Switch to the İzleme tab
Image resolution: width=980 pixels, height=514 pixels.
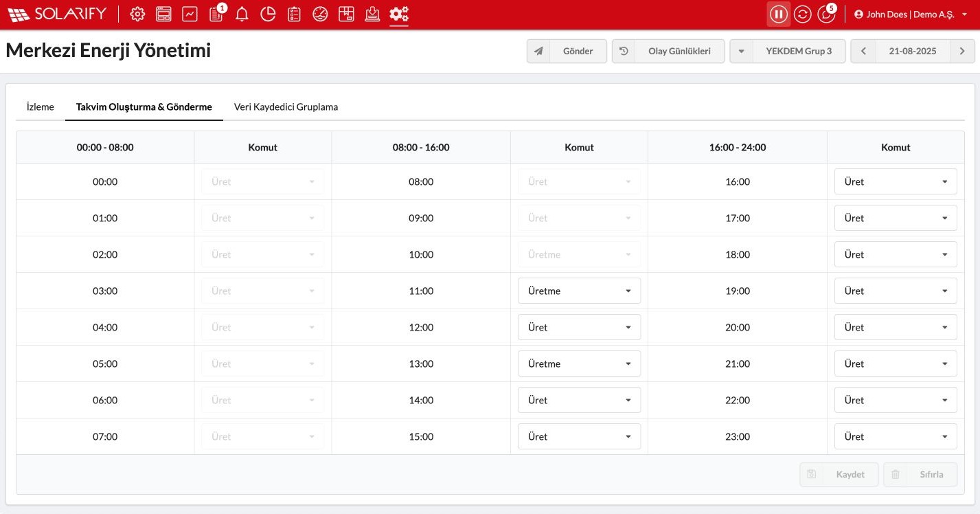(x=40, y=107)
